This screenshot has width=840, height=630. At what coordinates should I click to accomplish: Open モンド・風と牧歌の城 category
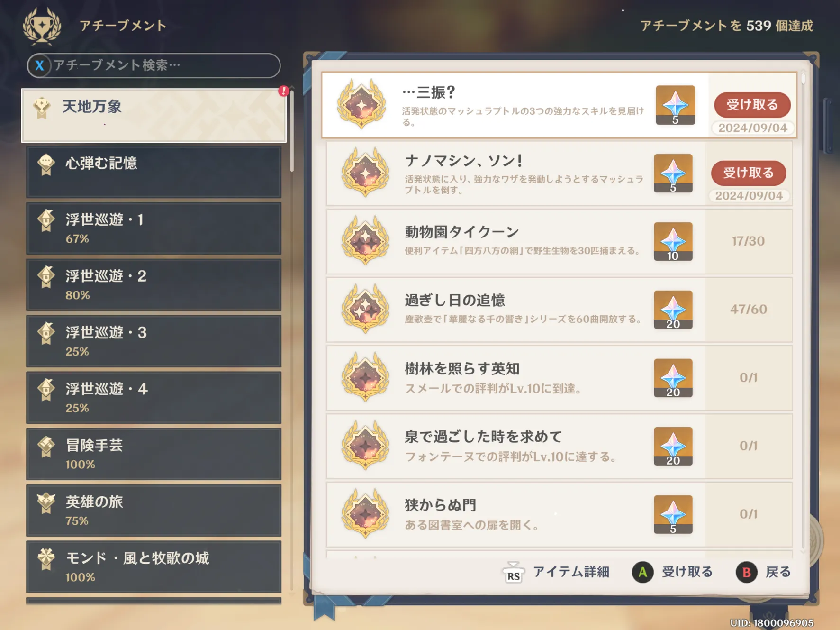click(x=154, y=566)
